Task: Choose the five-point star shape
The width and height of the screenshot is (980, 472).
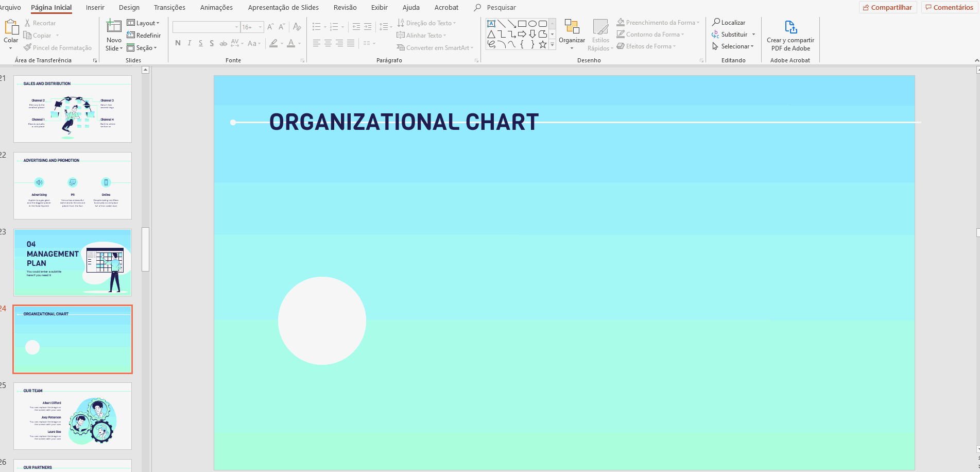Action: [543, 44]
